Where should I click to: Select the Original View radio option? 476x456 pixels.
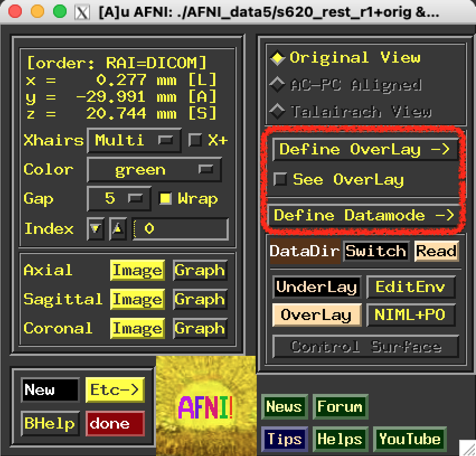[277, 58]
